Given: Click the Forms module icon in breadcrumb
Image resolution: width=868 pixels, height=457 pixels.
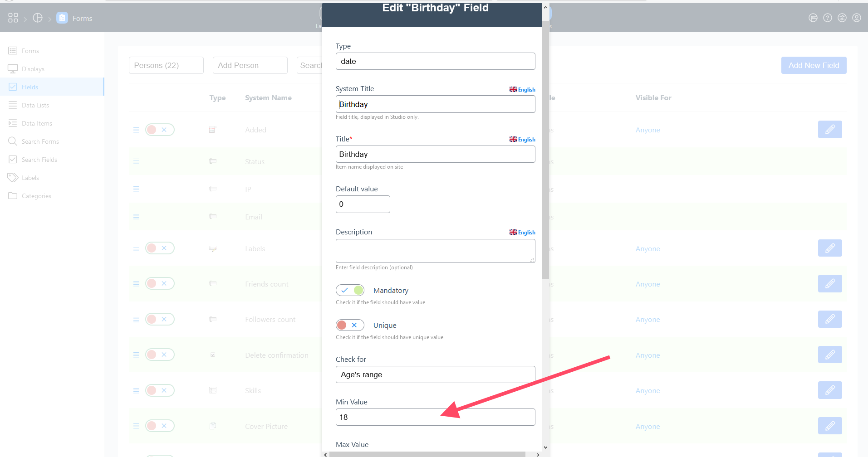Looking at the screenshot, I should point(62,18).
